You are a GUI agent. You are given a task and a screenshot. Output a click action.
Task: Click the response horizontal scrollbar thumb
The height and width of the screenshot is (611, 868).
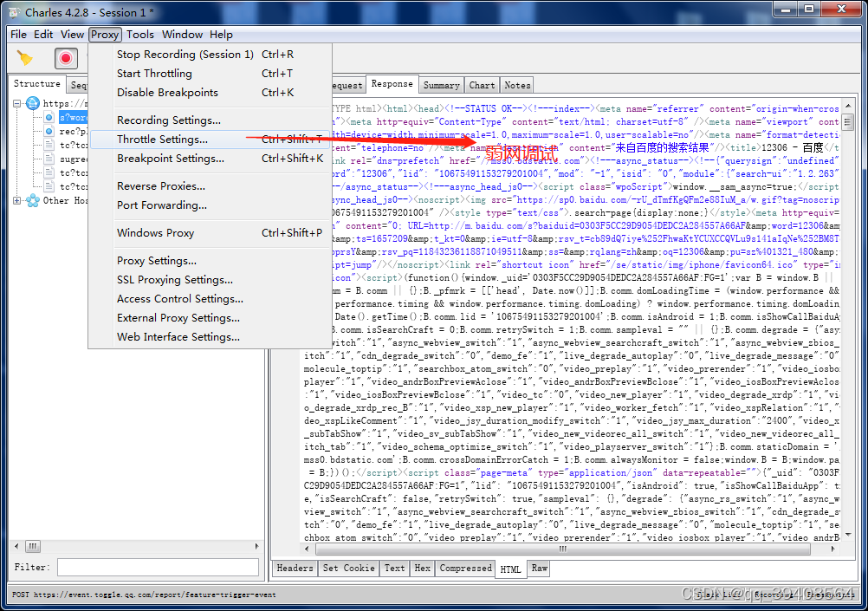coord(562,549)
